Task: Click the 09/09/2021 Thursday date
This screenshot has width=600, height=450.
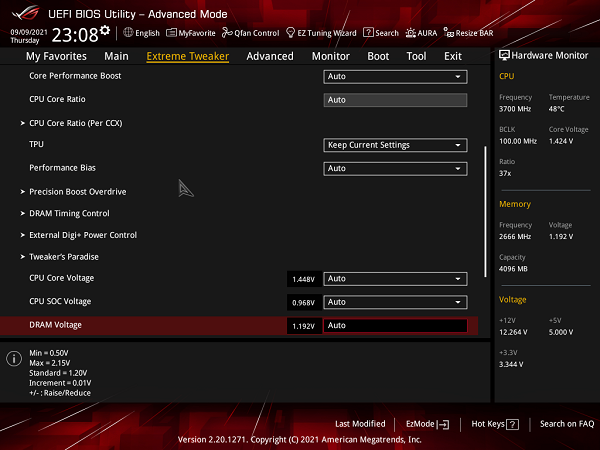Action: (x=29, y=36)
